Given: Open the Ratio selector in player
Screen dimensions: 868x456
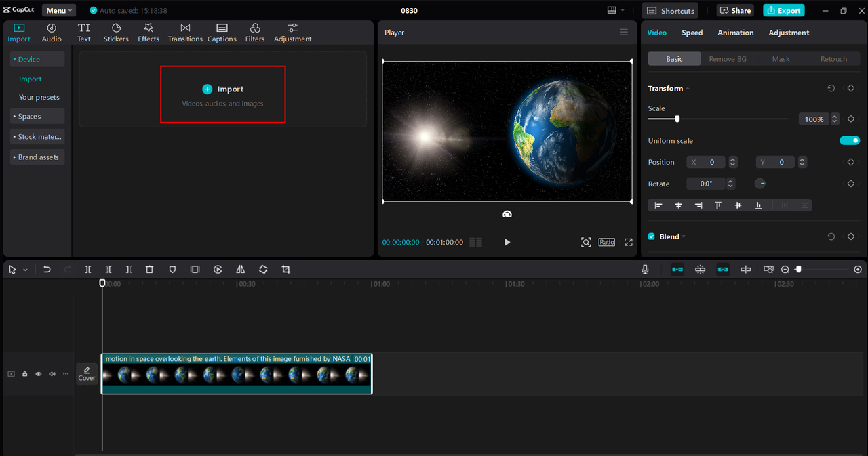Looking at the screenshot, I should coord(607,242).
